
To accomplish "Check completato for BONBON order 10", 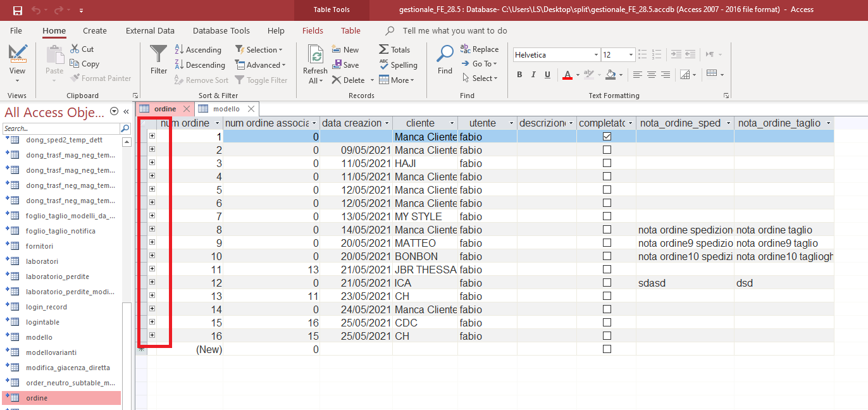I will point(607,256).
